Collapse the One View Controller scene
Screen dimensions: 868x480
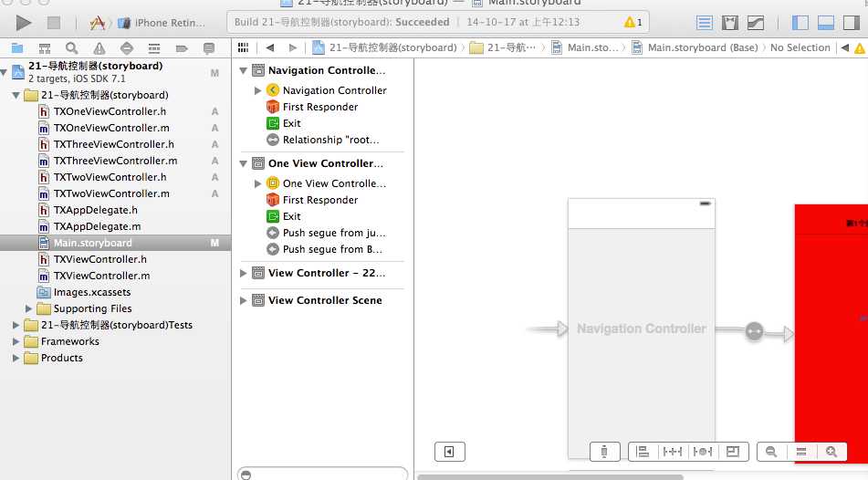coord(243,163)
